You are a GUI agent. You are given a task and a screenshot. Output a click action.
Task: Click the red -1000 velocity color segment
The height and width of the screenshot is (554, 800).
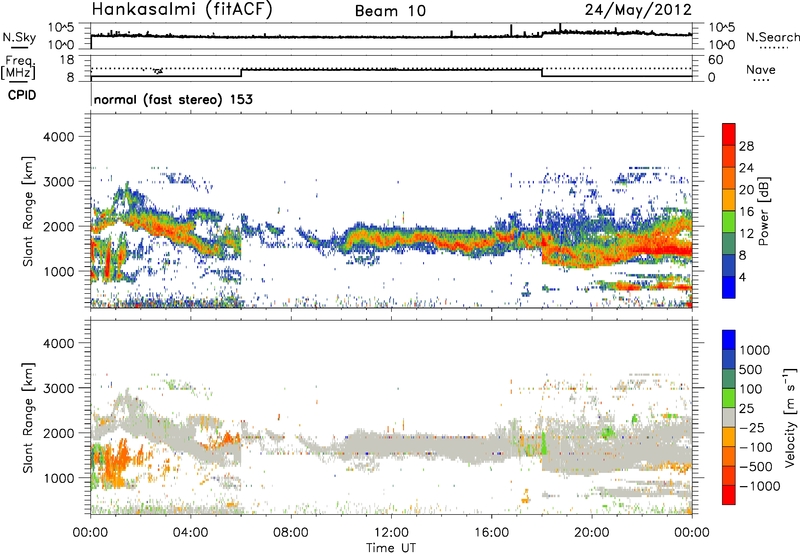tap(729, 495)
